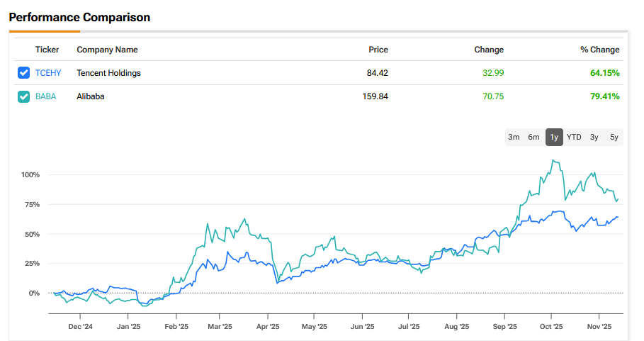Uncheck the TCEHY ticker checkbox
The image size is (644, 341).
click(x=24, y=72)
